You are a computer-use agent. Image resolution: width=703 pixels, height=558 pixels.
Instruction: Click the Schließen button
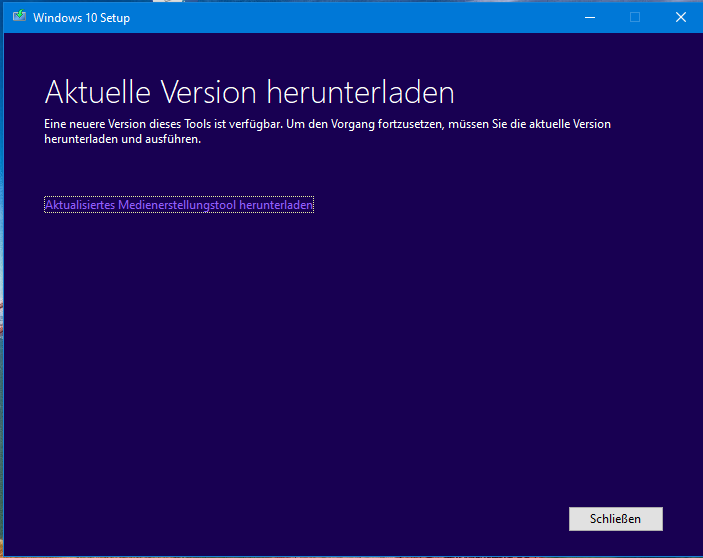coord(616,519)
